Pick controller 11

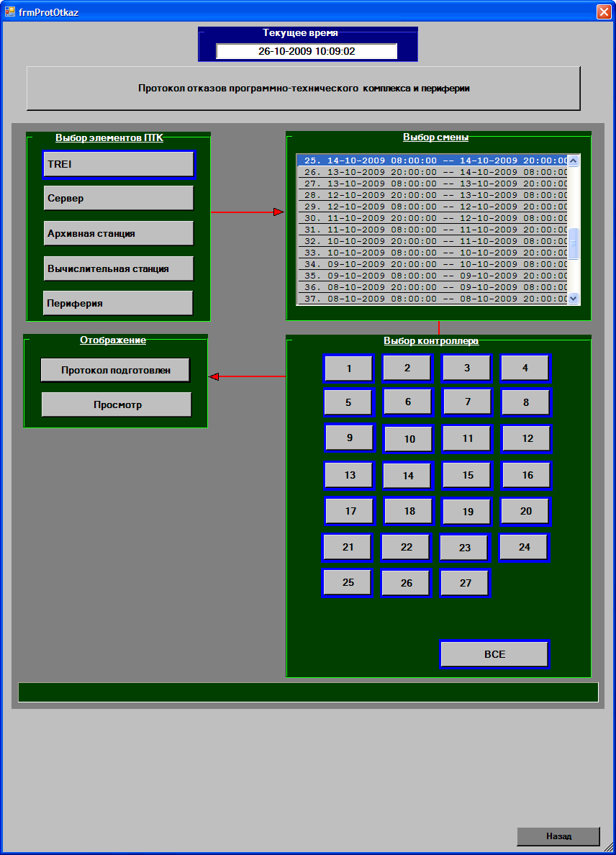(468, 438)
